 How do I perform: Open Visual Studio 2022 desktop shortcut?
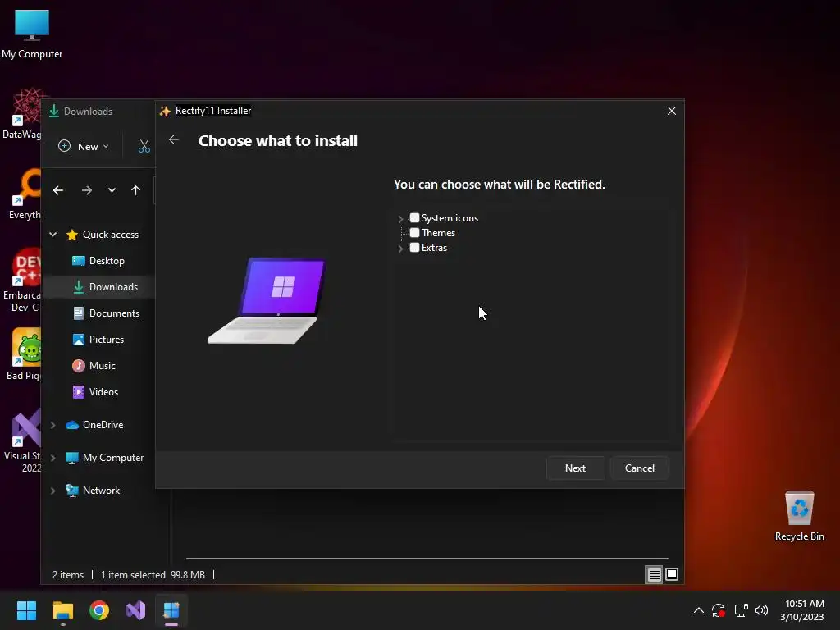coord(22,440)
